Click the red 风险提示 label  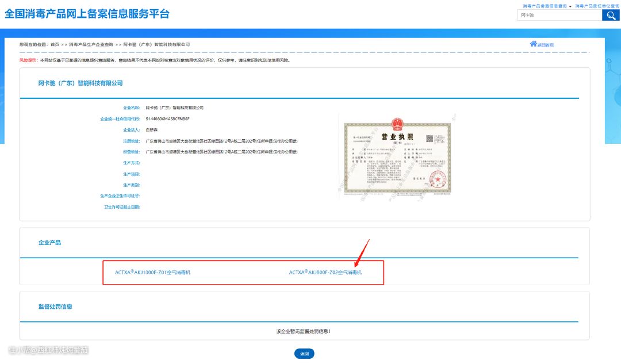point(28,60)
